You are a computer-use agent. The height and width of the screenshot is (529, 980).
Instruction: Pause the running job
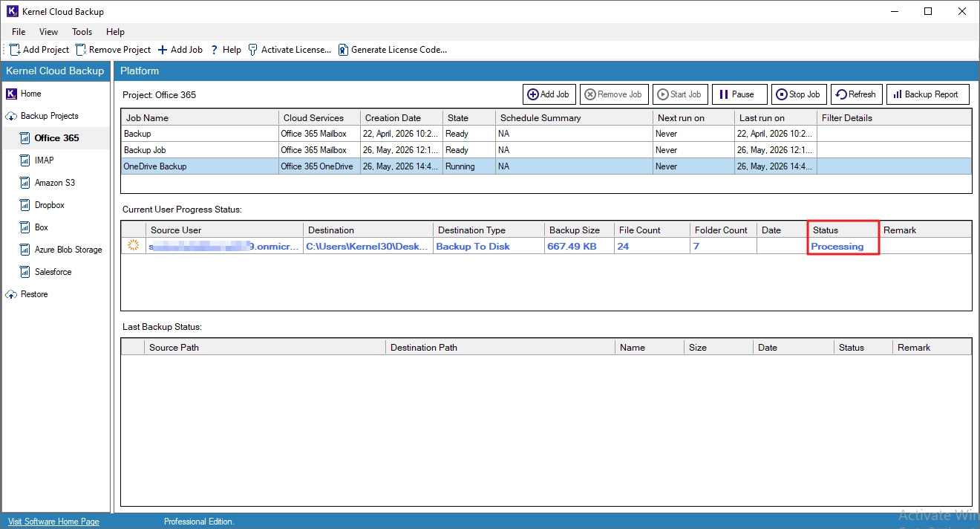pyautogui.click(x=739, y=94)
